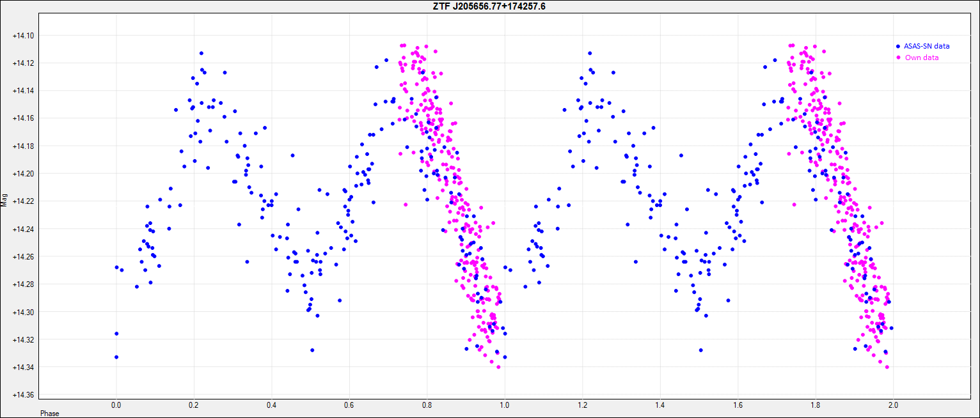Click the Phase x-axis label

coord(49,414)
